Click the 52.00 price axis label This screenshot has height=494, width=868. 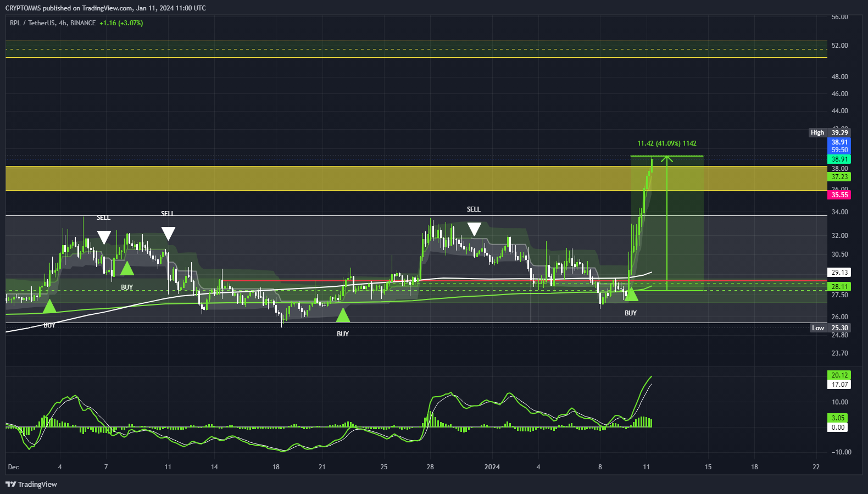coord(839,46)
